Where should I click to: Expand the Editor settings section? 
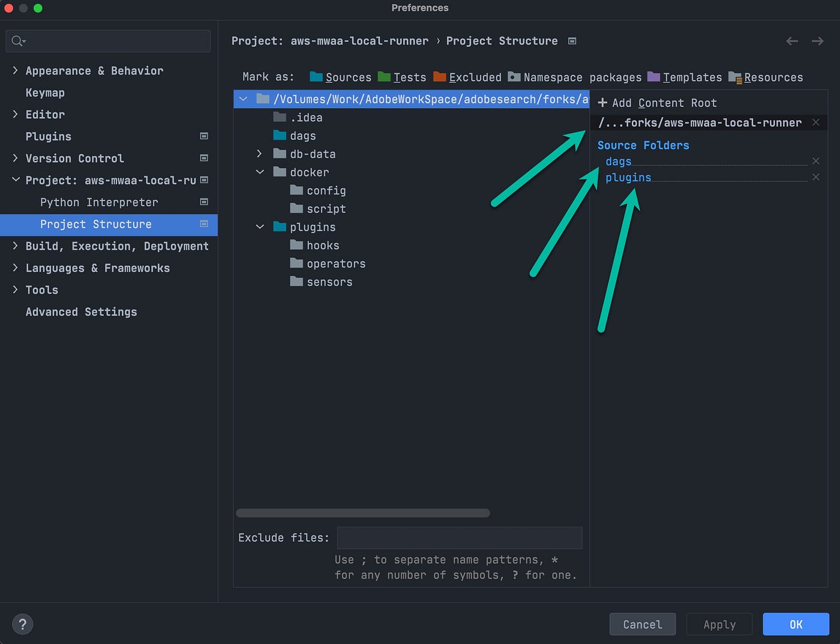click(15, 114)
